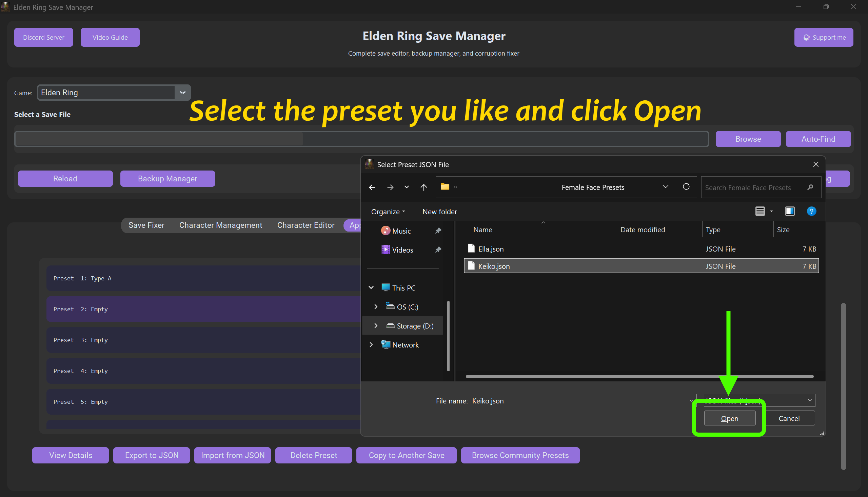Open the Organize menu
This screenshot has height=497, width=868.
click(x=388, y=212)
